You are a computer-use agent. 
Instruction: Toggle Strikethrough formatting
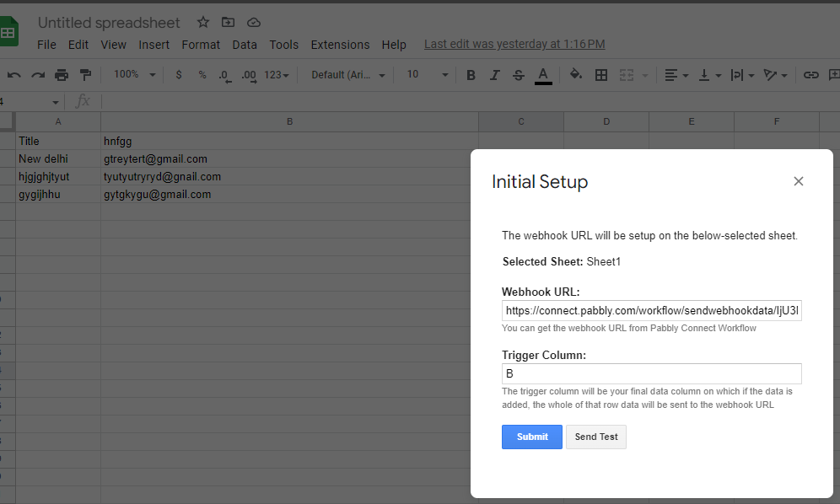[518, 75]
